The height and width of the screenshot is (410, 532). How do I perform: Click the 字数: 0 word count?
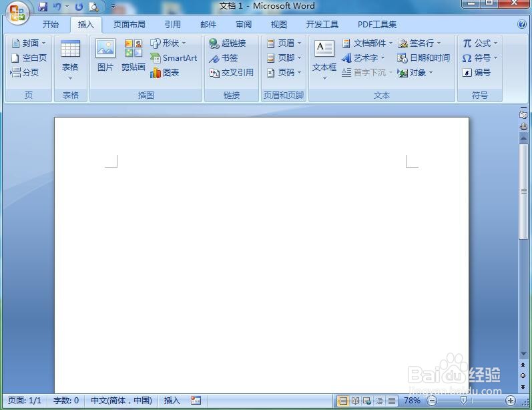pyautogui.click(x=66, y=401)
